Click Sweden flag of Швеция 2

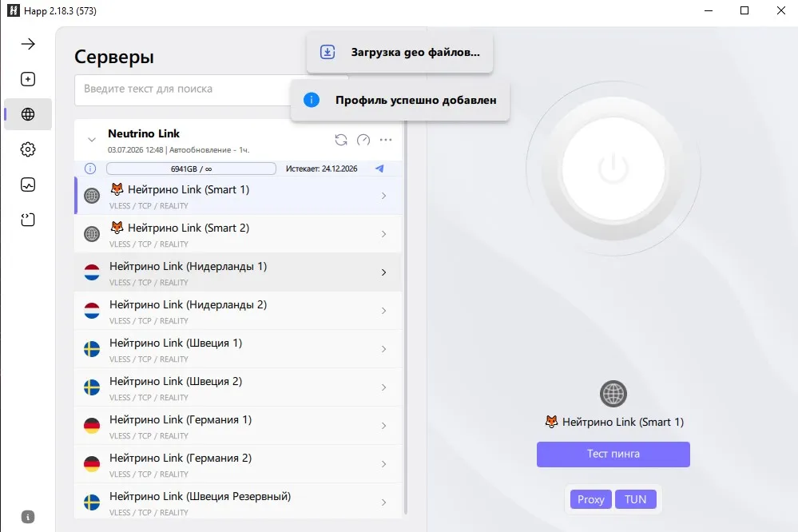click(x=92, y=387)
